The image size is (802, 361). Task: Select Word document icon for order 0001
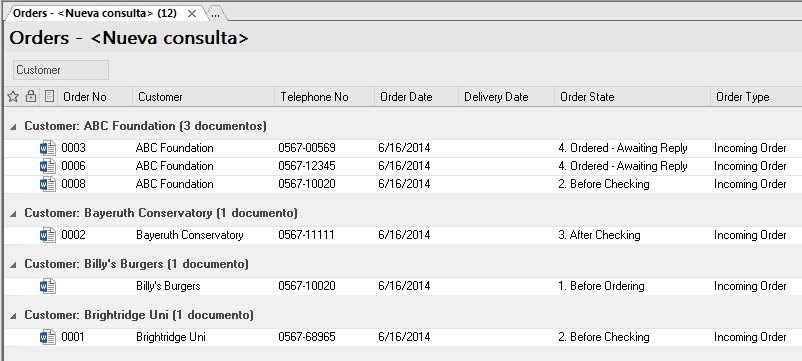[x=48, y=337]
